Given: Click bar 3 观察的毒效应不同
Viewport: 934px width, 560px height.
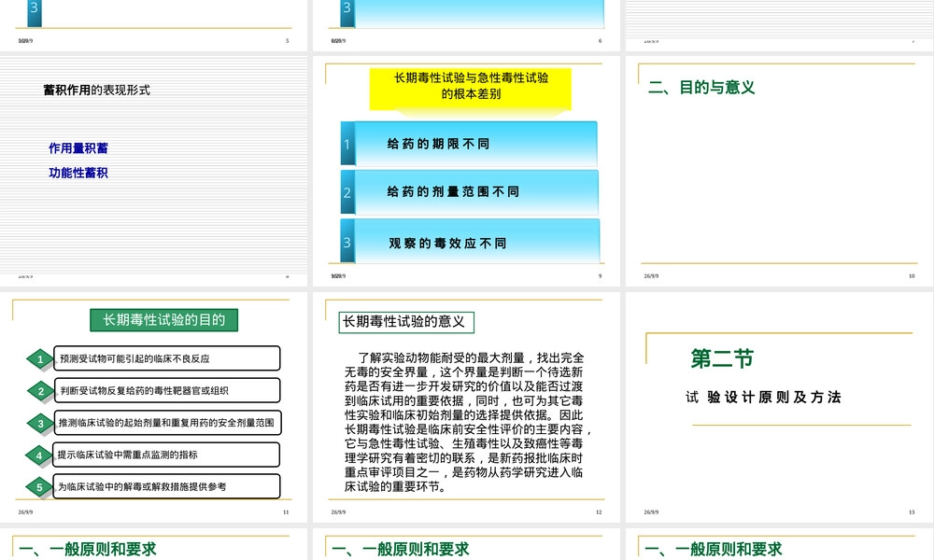Looking at the screenshot, I should tap(470, 241).
